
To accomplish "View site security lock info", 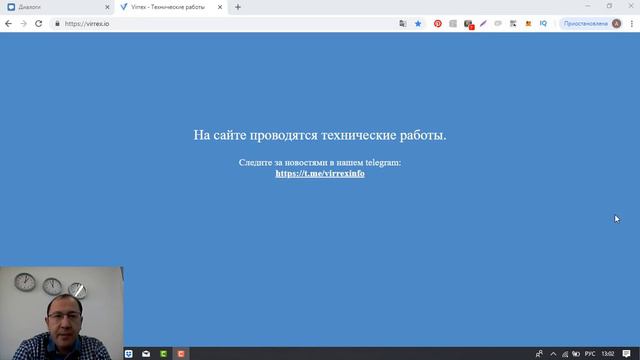I will pyautogui.click(x=58, y=24).
